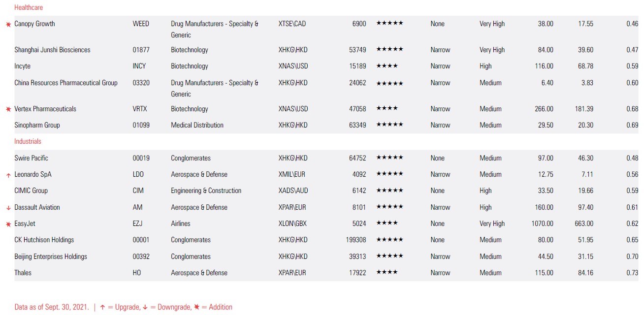Click the five-star rating for Swire Pacific
This screenshot has width=644, height=315.
click(389, 158)
